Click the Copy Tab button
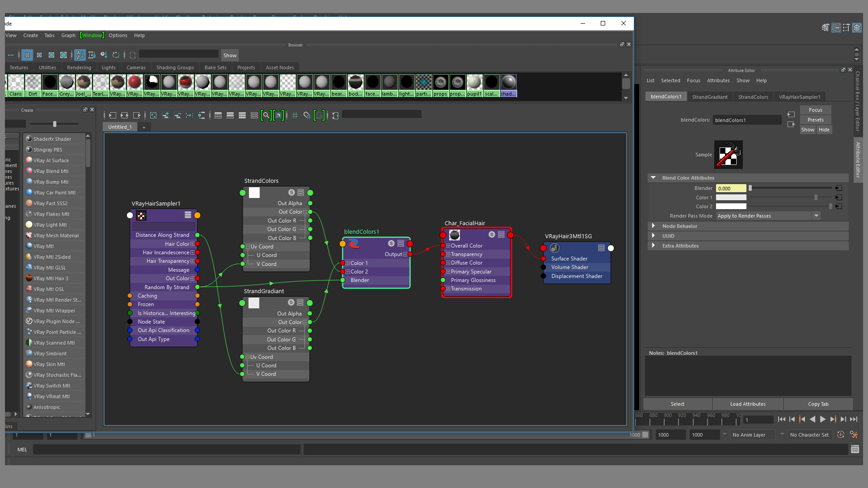 (818, 404)
